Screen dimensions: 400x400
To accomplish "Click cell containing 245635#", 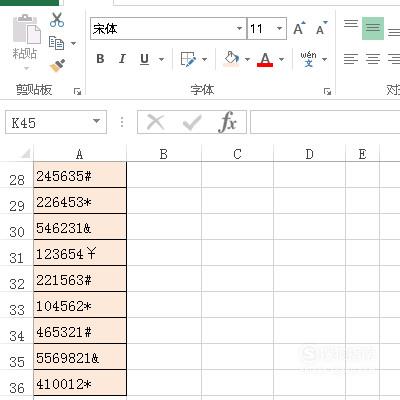I will tap(80, 175).
